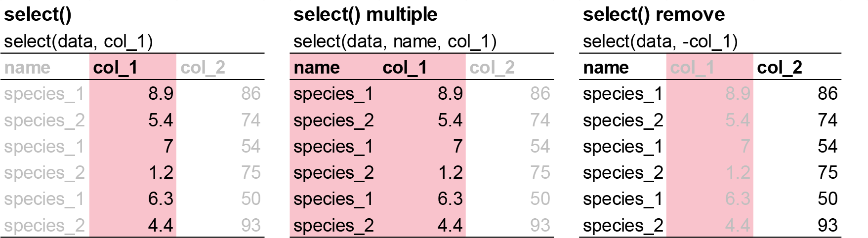This screenshot has width=868, height=238.
Task: Click the value 8.9 in the first table
Action: [161, 94]
